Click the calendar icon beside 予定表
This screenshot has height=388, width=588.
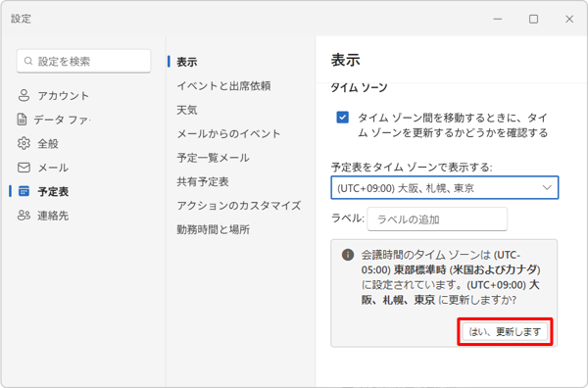(24, 191)
